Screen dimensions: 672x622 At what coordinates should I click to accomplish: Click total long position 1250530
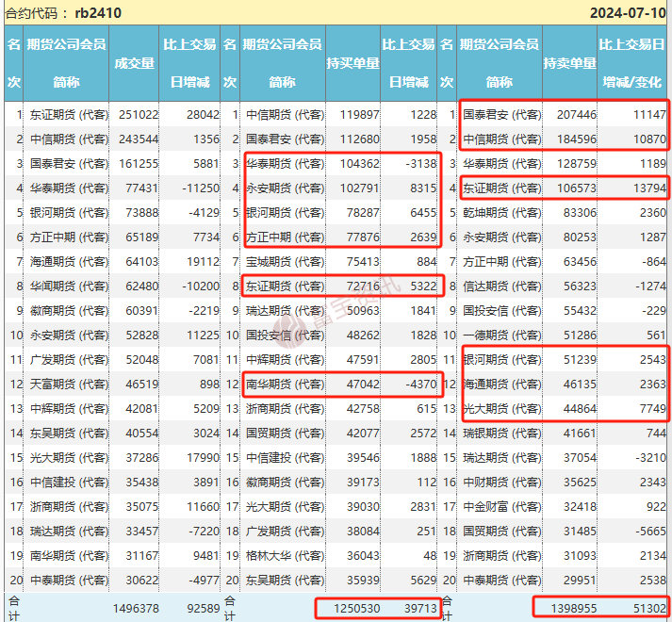(x=357, y=608)
